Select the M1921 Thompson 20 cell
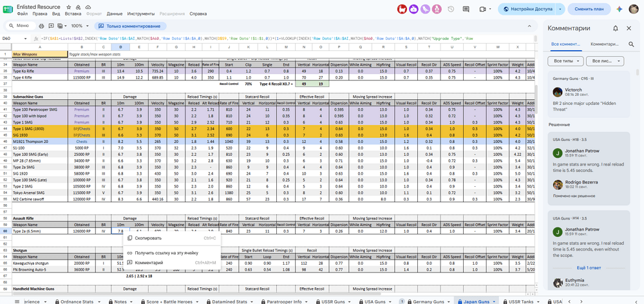This screenshot has width=644, height=304. click(x=40, y=141)
